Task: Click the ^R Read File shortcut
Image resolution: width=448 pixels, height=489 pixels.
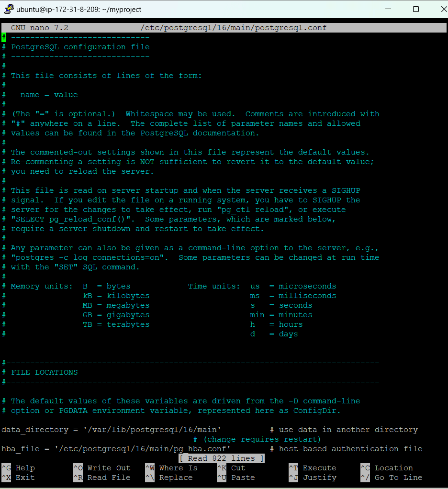Action: (x=102, y=478)
